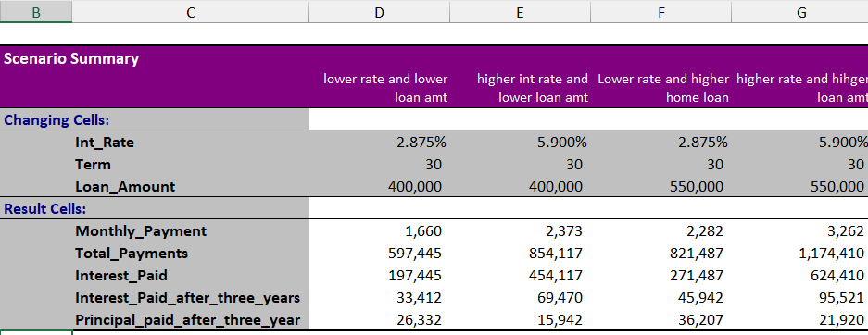Click the Term row label
This screenshot has width=868, height=335.
(93, 165)
